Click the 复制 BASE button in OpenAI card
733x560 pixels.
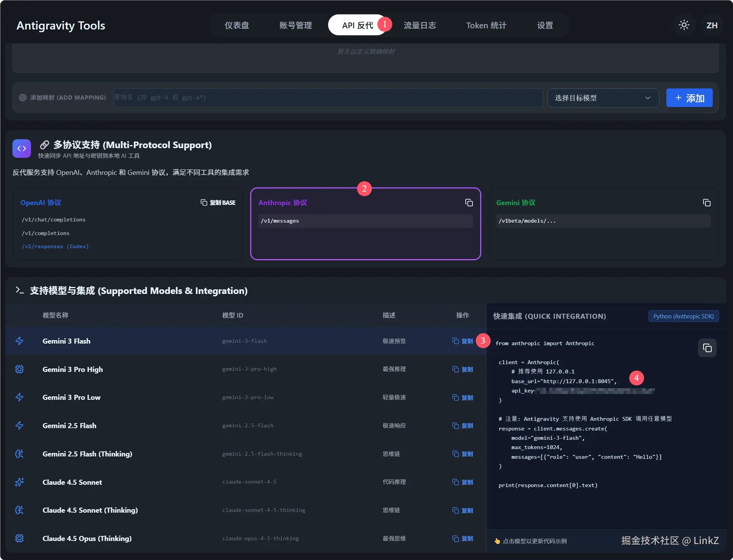pos(218,202)
